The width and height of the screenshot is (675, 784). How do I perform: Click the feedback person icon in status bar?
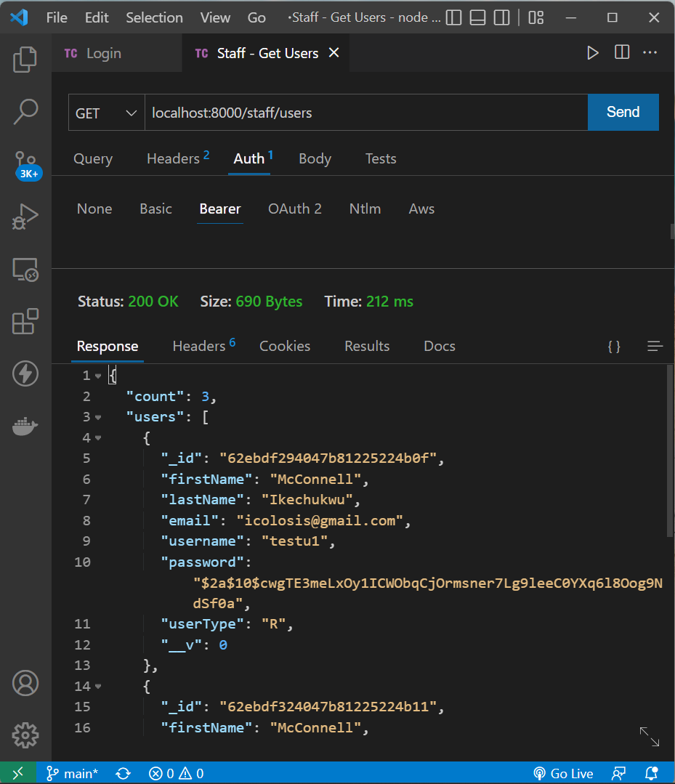(x=618, y=774)
